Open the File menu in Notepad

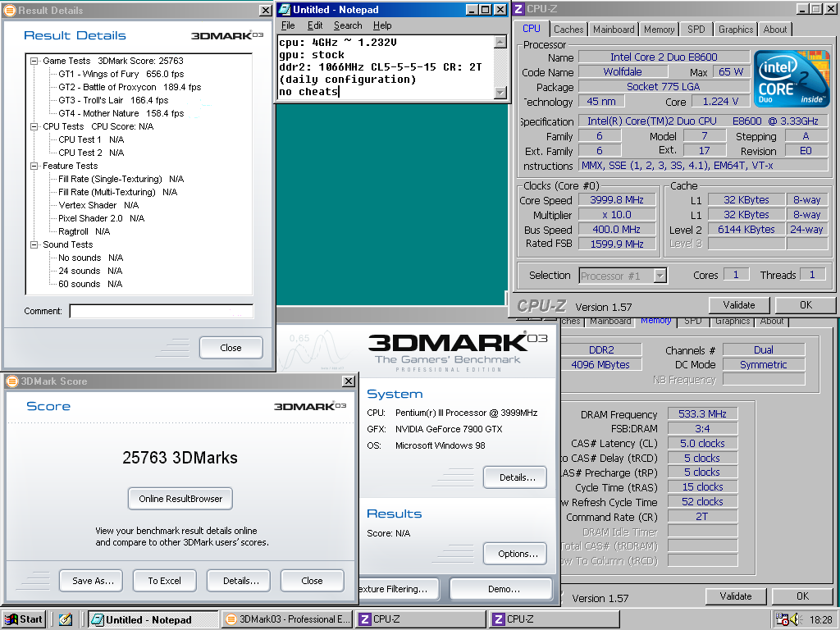coord(288,25)
